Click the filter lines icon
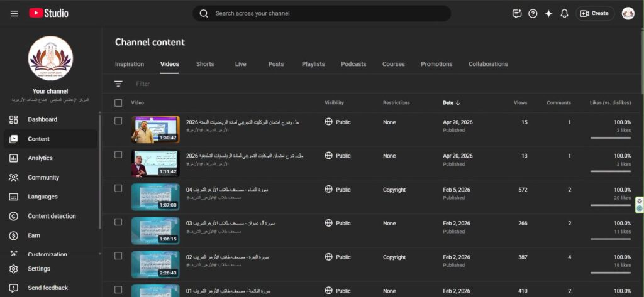Image resolution: width=644 pixels, height=297 pixels. 119,84
